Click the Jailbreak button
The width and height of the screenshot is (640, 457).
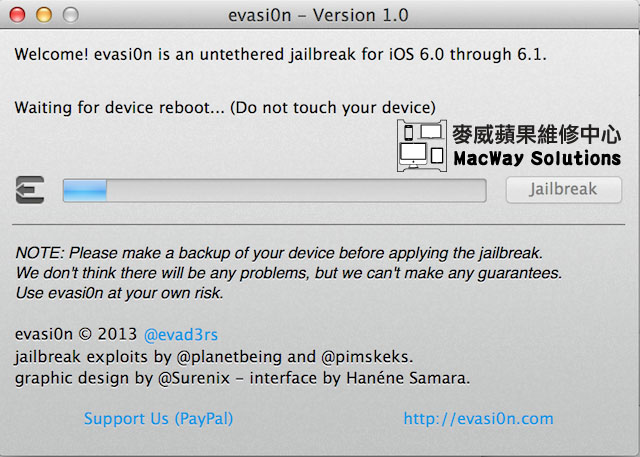[564, 189]
